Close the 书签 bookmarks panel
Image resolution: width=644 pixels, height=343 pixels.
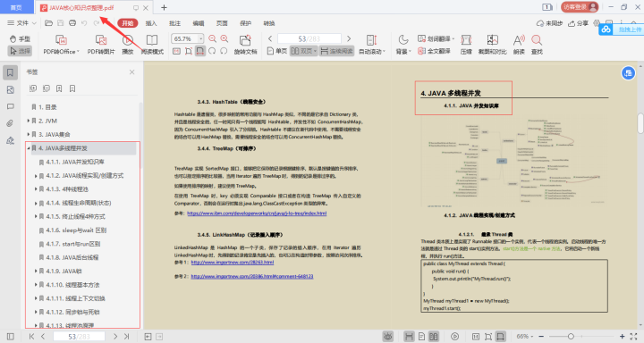tap(131, 71)
